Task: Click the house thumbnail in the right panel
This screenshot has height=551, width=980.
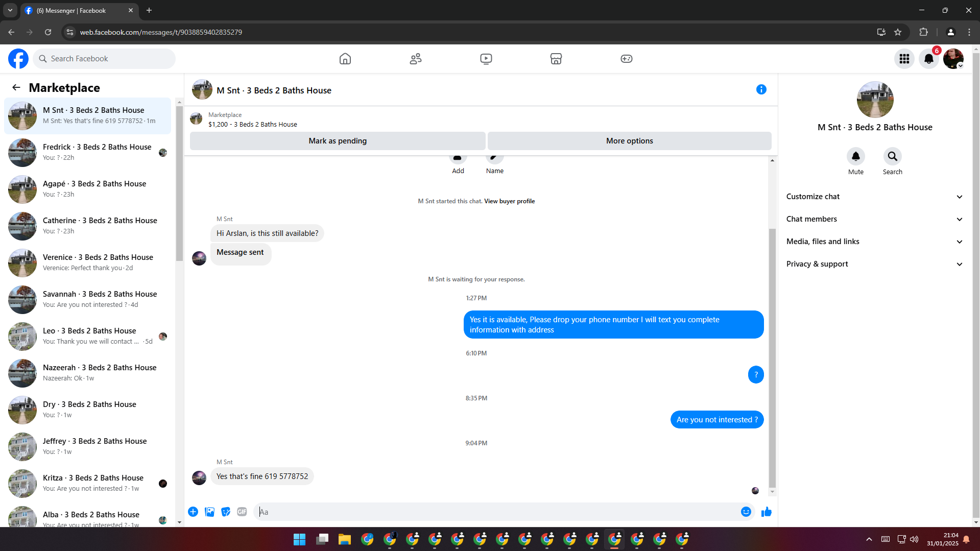Action: (x=875, y=100)
